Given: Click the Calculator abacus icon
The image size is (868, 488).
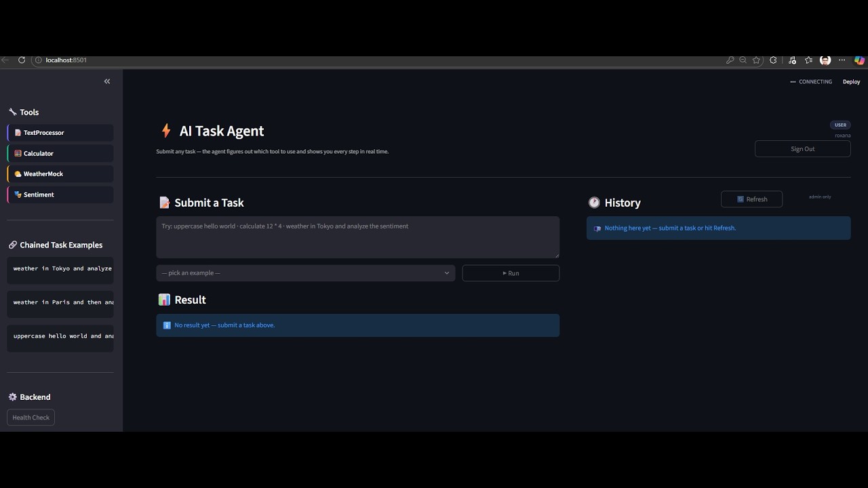Looking at the screenshot, I should pyautogui.click(x=18, y=154).
